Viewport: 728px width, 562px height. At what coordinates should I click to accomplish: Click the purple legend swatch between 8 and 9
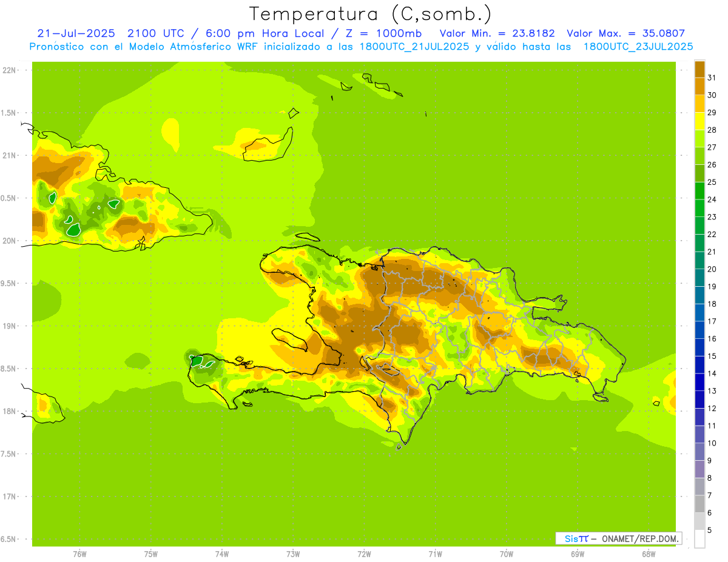pyautogui.click(x=699, y=469)
